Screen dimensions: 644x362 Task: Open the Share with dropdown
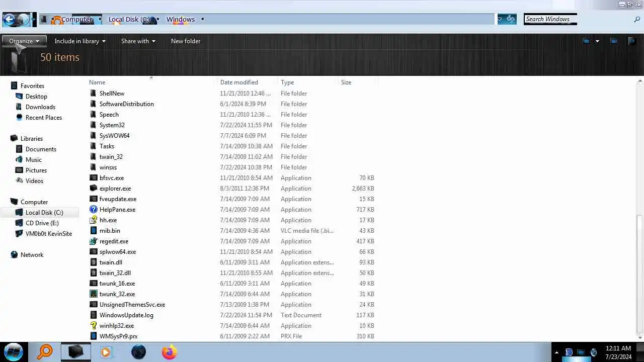138,41
